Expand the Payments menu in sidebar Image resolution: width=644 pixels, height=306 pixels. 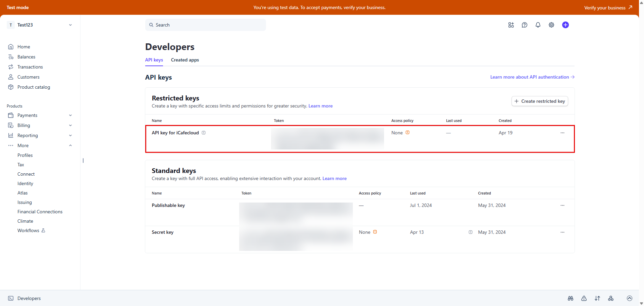click(x=70, y=115)
